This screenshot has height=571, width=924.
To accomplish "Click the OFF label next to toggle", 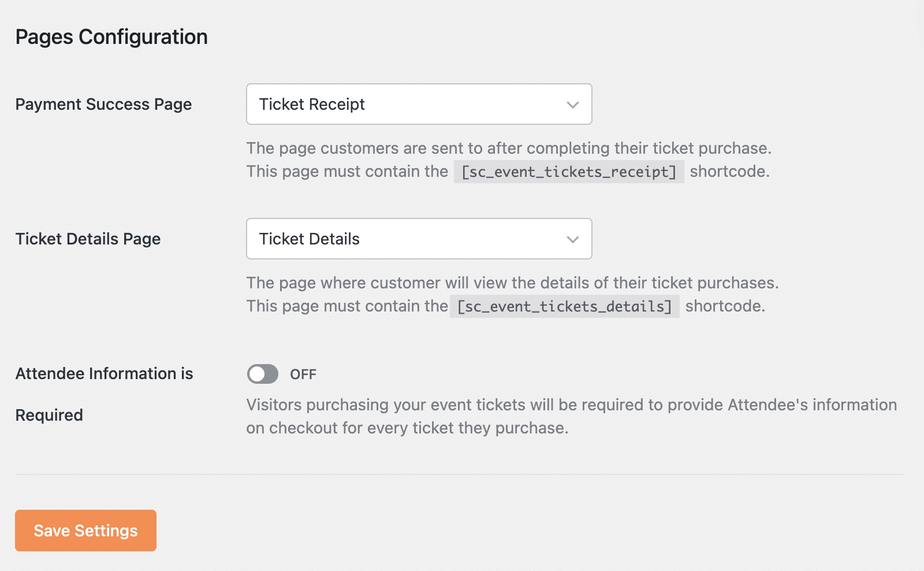I will (303, 374).
